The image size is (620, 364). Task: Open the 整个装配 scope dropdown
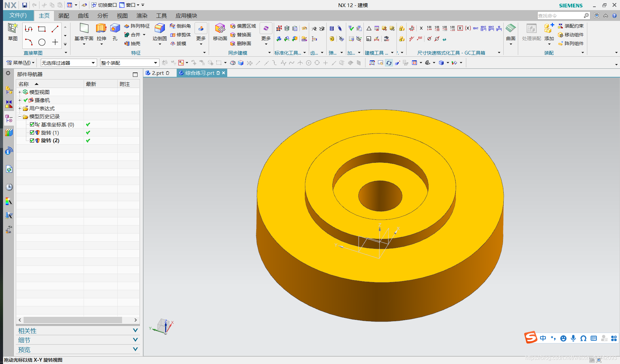pyautogui.click(x=129, y=63)
